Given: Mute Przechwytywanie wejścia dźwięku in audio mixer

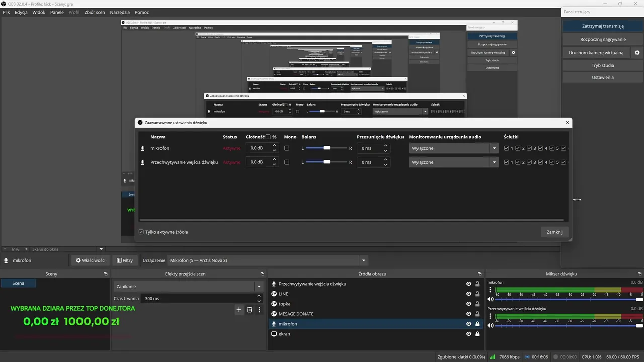Looking at the screenshot, I should [x=490, y=326].
